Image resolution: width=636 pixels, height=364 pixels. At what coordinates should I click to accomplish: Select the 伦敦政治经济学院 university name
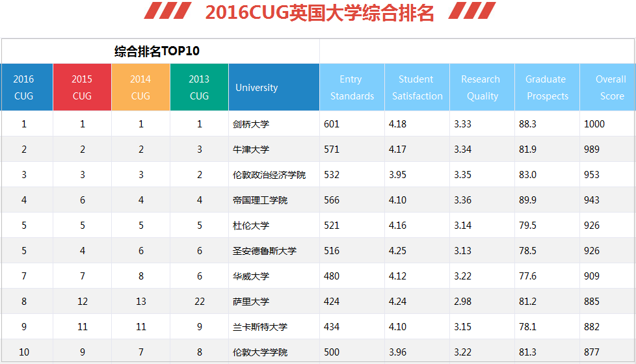[x=269, y=175]
